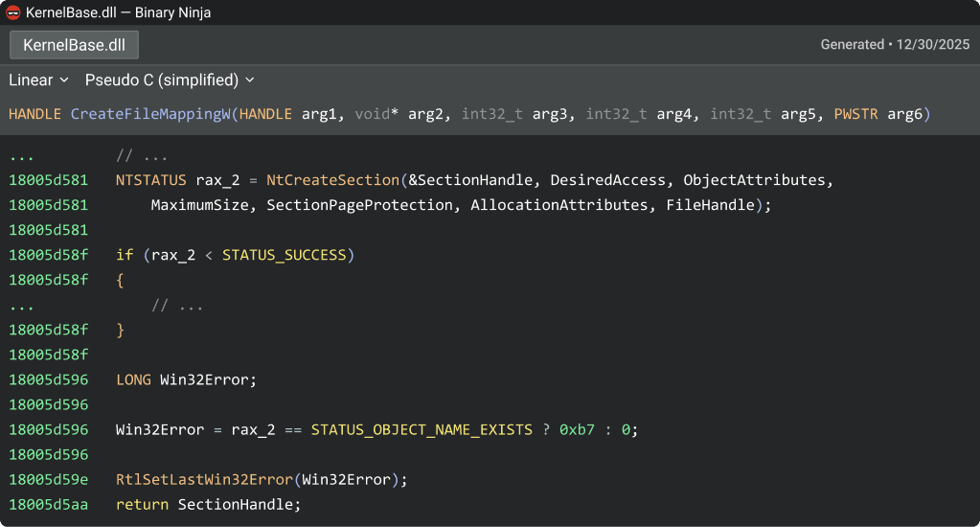Screen dimensions: 980x527
Task: Click the NtCreateSection function call
Action: pyautogui.click(x=332, y=180)
